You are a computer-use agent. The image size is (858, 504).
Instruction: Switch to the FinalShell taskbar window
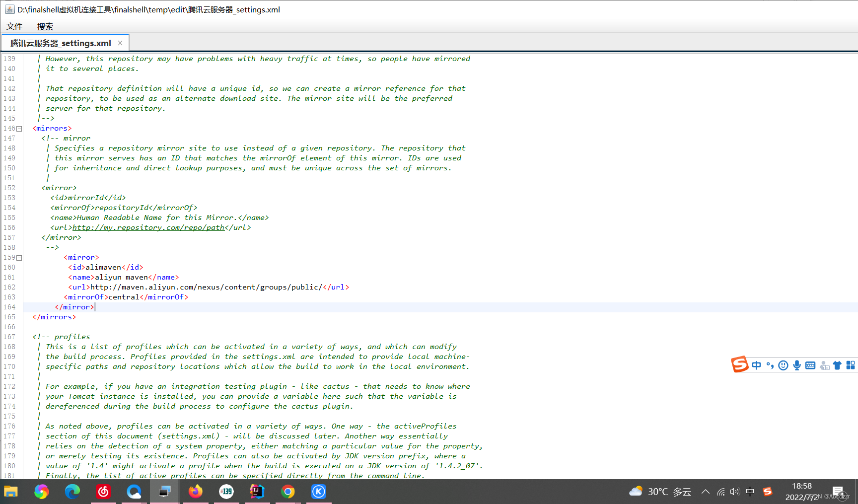[x=164, y=492]
